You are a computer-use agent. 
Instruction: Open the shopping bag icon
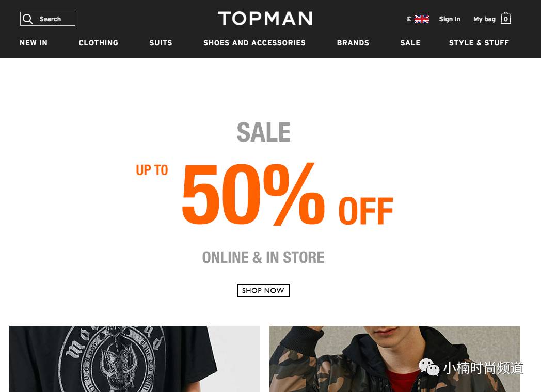coord(506,18)
